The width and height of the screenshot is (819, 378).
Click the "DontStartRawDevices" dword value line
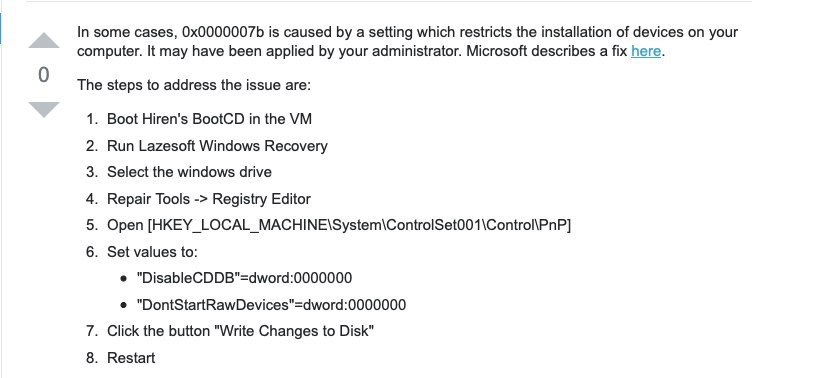click(271, 304)
